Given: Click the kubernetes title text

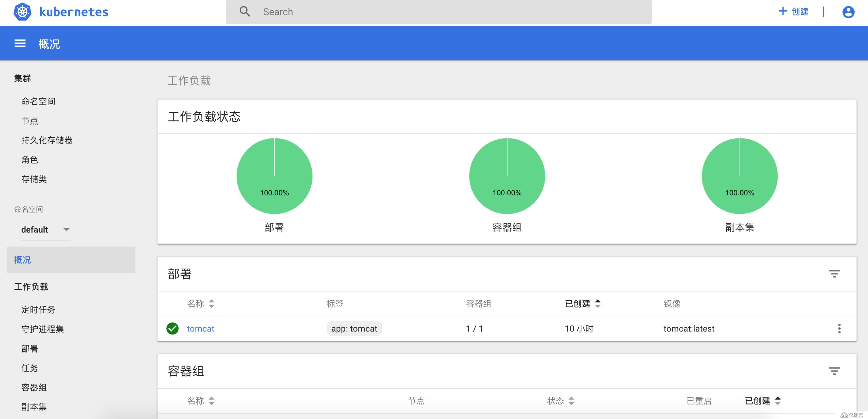Looking at the screenshot, I should 74,12.
